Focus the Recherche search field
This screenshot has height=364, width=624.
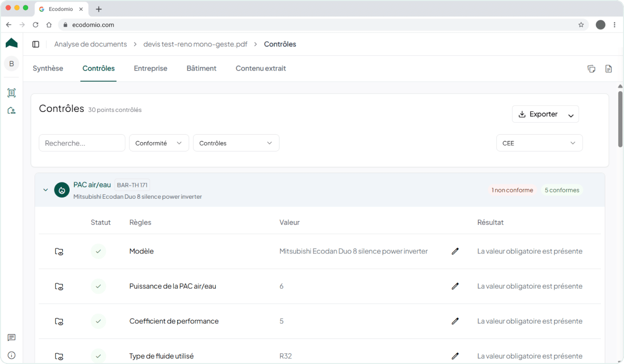pyautogui.click(x=82, y=143)
